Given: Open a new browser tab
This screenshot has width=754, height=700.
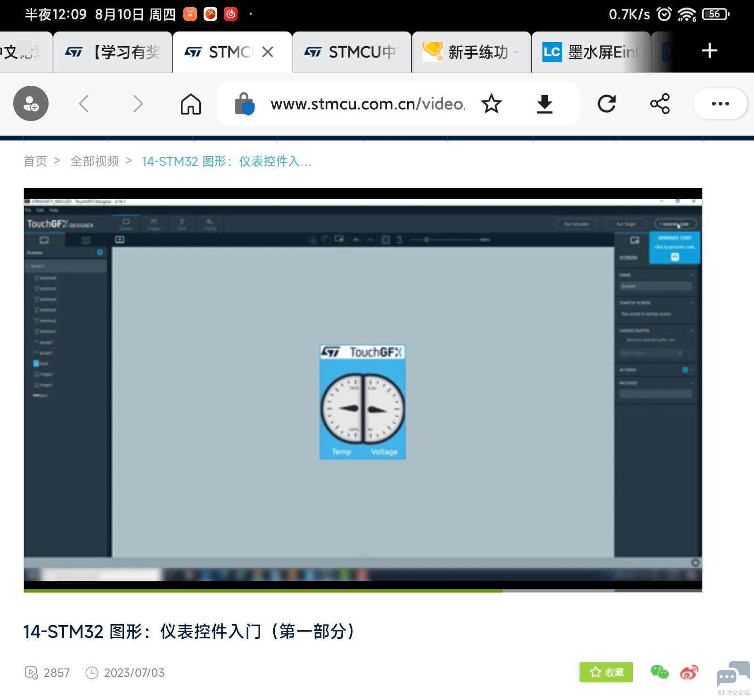Looking at the screenshot, I should coord(709,51).
